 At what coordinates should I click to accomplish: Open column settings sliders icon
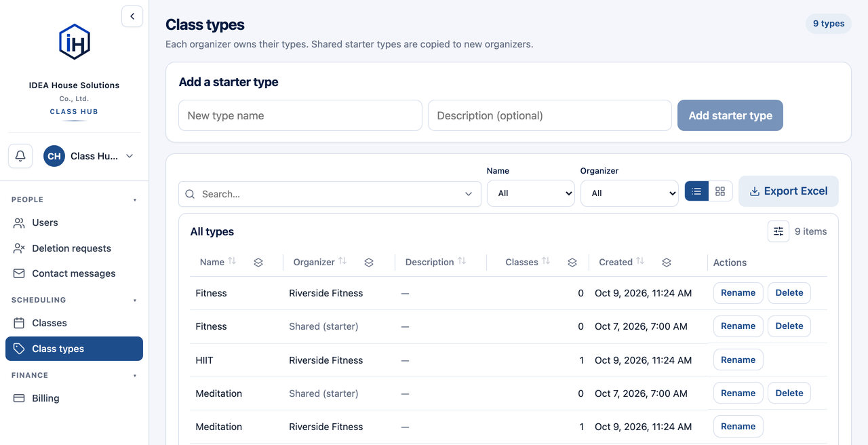click(778, 231)
